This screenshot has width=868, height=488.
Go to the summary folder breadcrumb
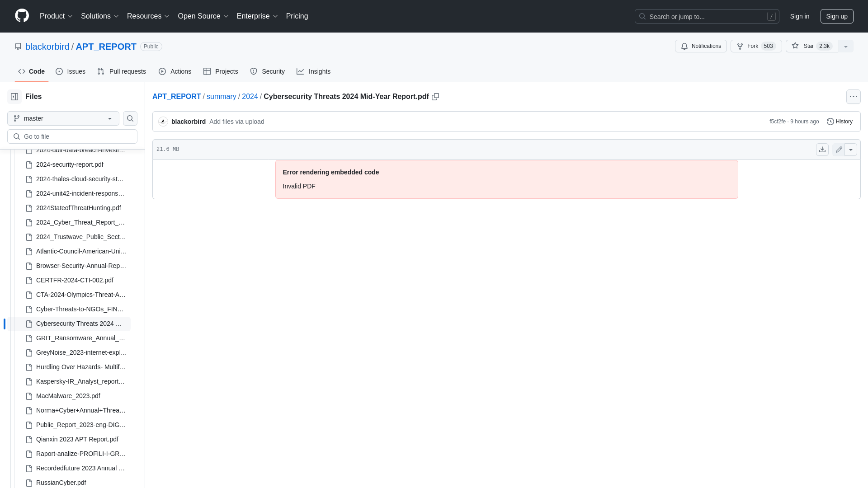click(x=222, y=97)
